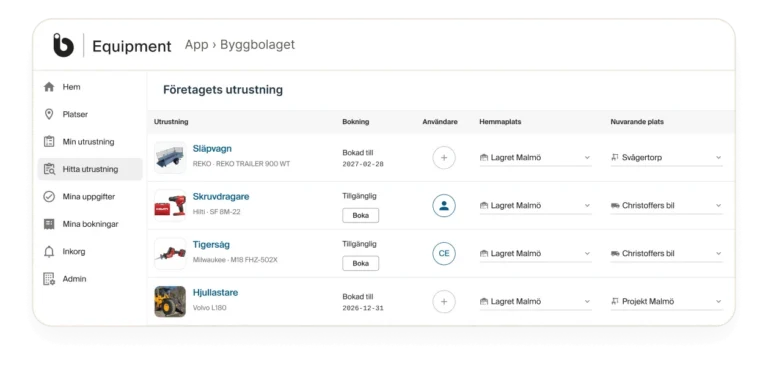This screenshot has width=768, height=373.
Task: Click the project icon beside Projekt Malmö
Action: pos(615,302)
